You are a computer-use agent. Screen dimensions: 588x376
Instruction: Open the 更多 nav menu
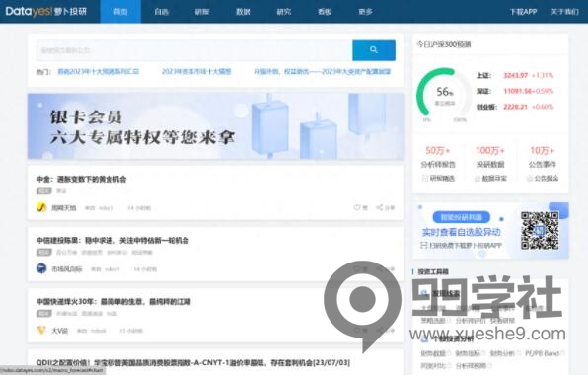click(x=366, y=12)
